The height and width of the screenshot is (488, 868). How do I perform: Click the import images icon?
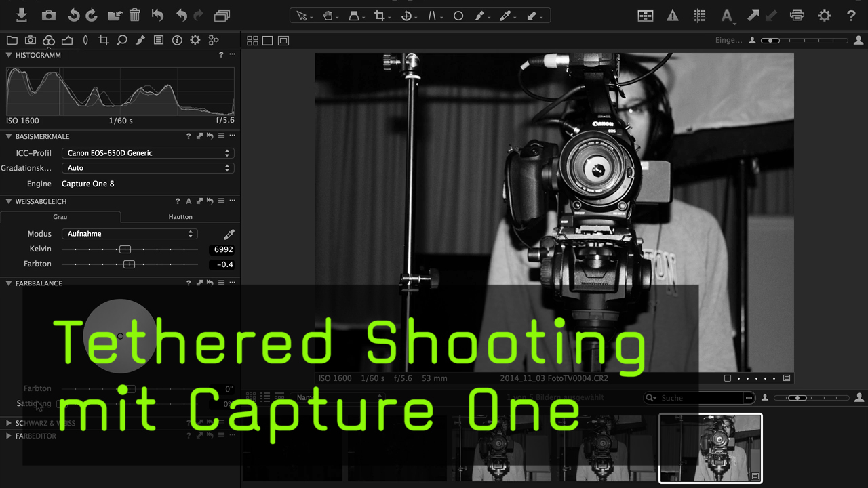[21, 15]
